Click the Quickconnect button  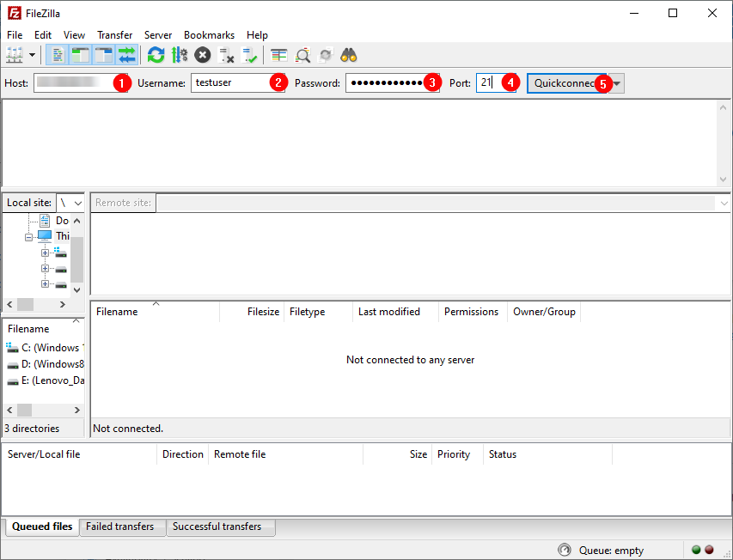tap(567, 83)
